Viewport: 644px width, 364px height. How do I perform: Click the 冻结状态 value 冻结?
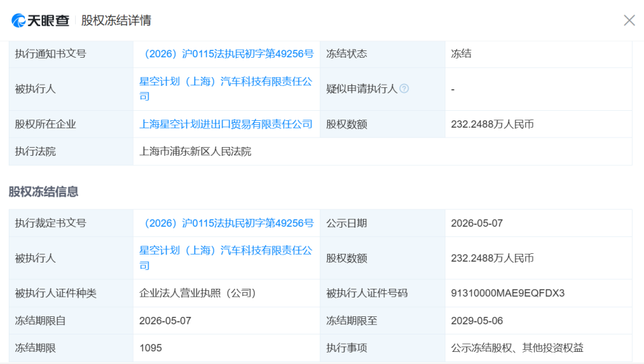click(462, 54)
